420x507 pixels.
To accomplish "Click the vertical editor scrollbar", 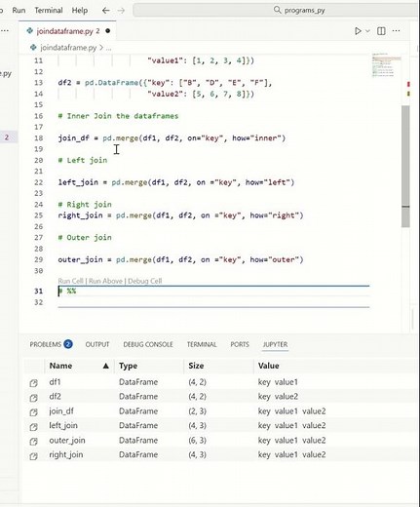I will (405, 166).
